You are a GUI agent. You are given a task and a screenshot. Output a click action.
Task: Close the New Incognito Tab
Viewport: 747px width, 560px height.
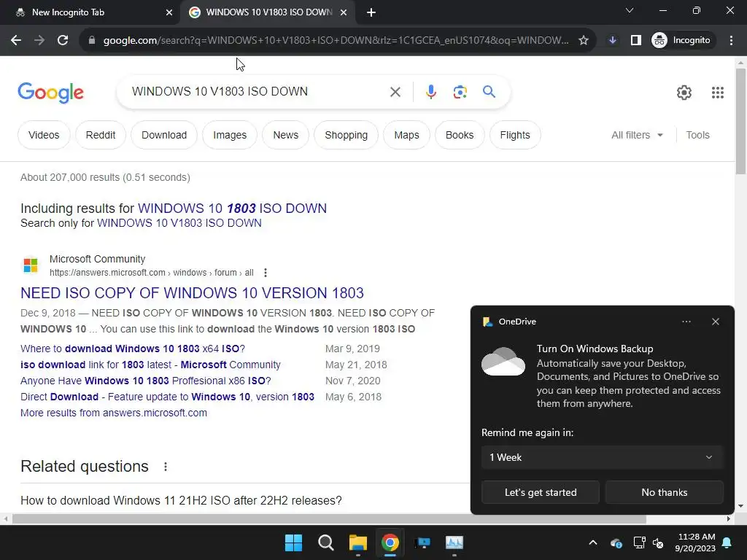[x=169, y=12]
